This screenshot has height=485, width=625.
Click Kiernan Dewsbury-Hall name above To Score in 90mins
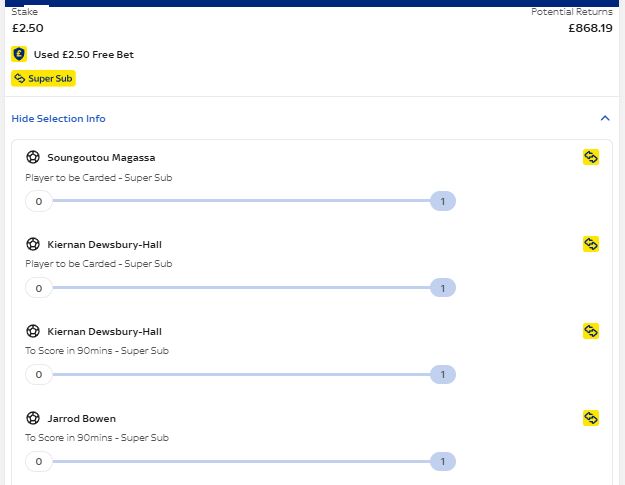[x=104, y=332]
